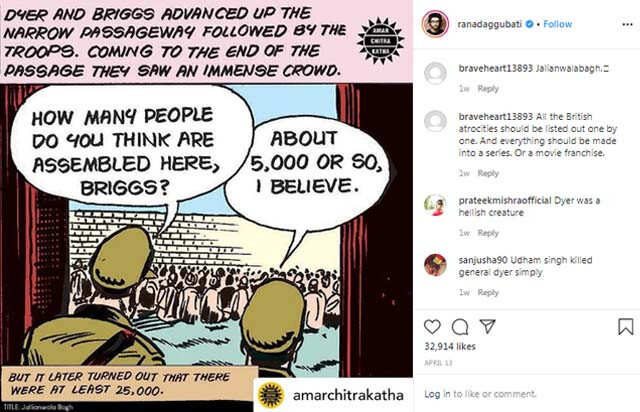Viewport: 640px width, 412px height.
Task: Open prateekmishraofficial profile avatar
Action: [x=436, y=205]
